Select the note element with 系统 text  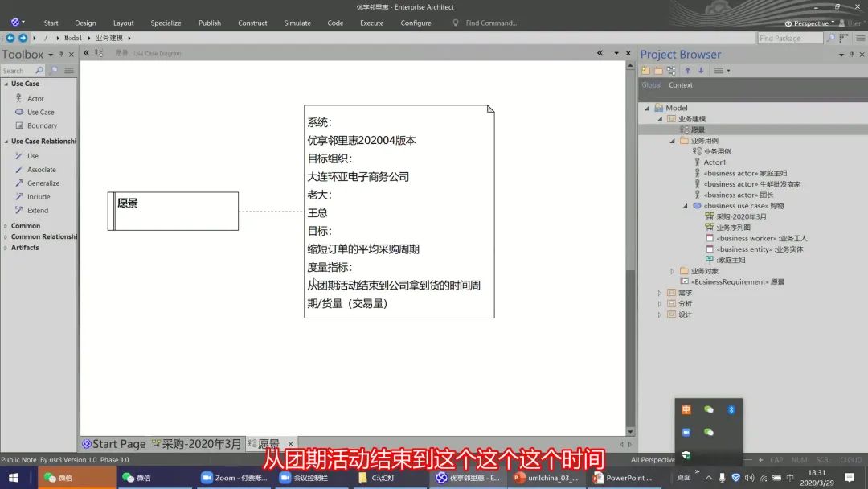click(x=399, y=212)
